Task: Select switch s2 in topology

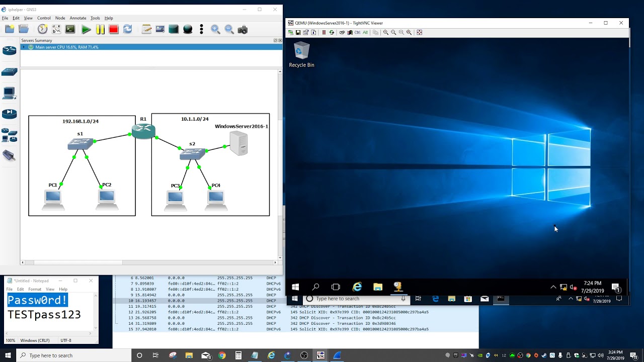Action: click(x=193, y=154)
